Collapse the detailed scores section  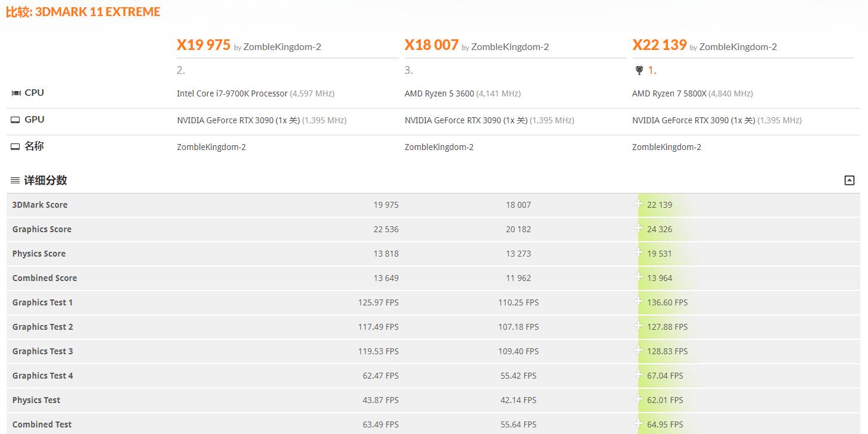pos(850,180)
